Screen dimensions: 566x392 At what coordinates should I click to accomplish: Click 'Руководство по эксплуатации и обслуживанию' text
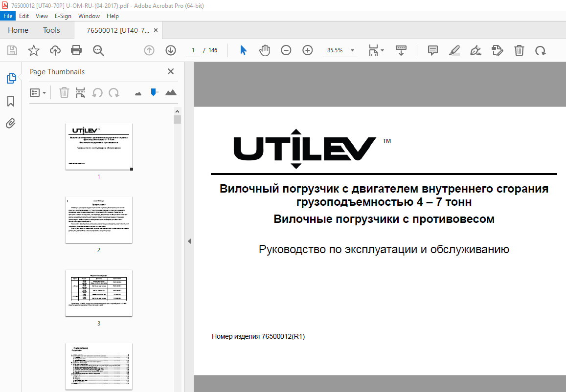[x=384, y=249]
